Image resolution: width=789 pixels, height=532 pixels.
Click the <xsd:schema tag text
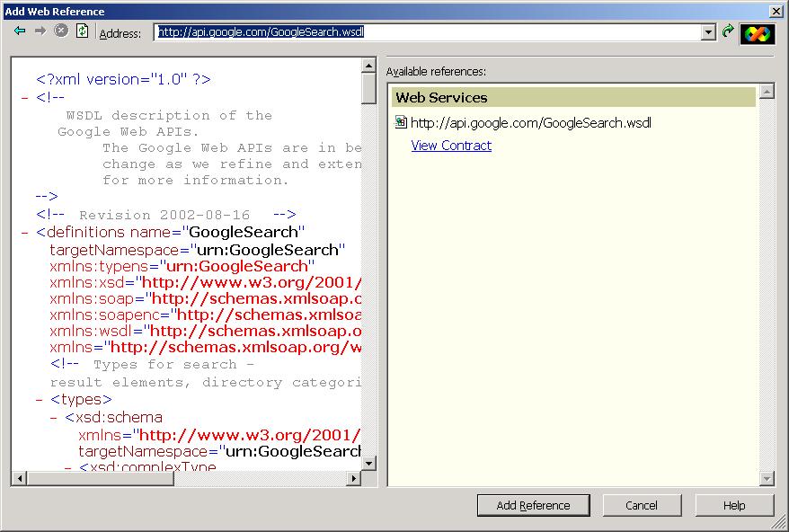(x=114, y=417)
